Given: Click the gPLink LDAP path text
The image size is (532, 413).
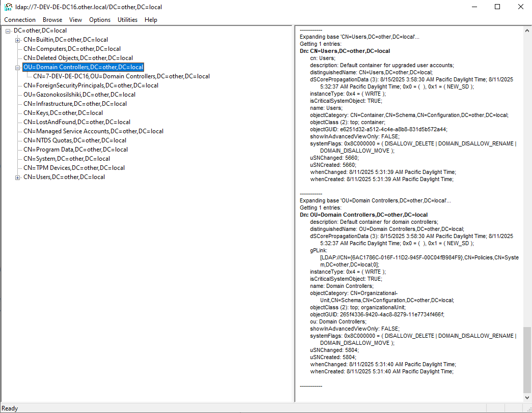Looking at the screenshot, I should click(x=419, y=261).
